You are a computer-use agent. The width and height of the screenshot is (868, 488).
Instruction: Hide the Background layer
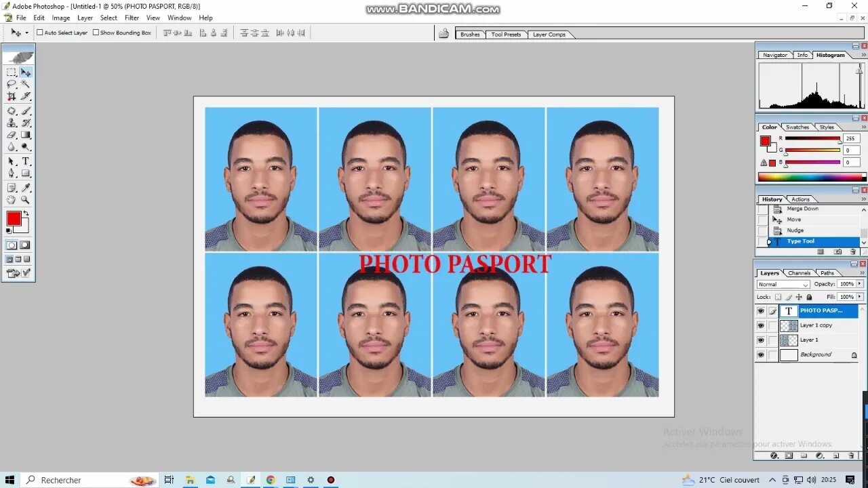(x=761, y=355)
